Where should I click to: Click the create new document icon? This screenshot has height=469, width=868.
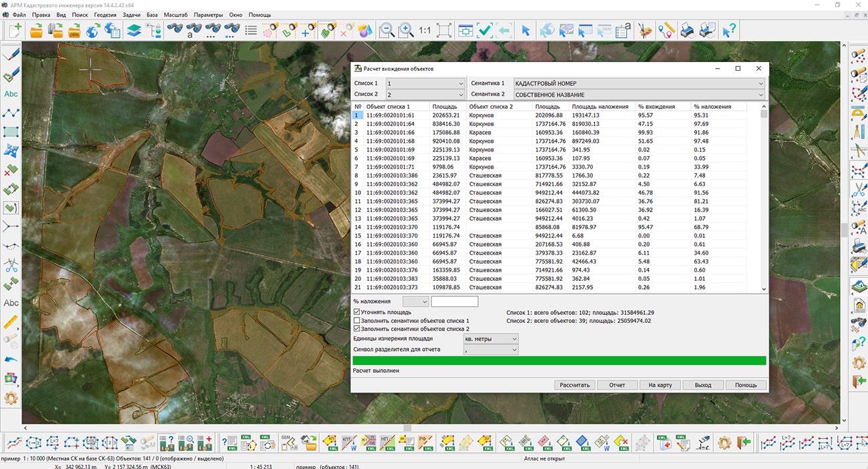(15, 30)
